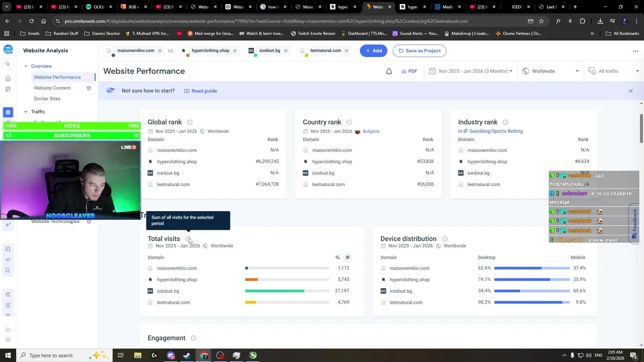This screenshot has height=362, width=644.
Task: Click icedout.bg in Total visits table
Action: tap(168, 291)
